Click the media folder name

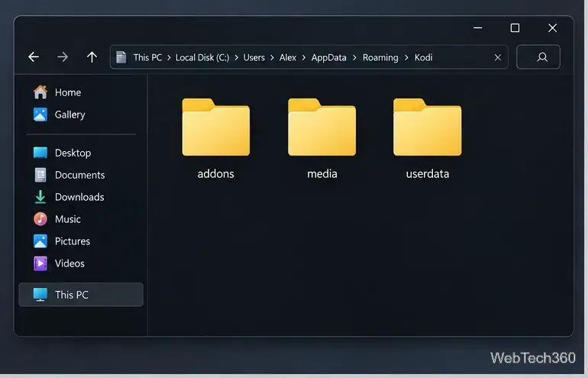[x=322, y=173]
